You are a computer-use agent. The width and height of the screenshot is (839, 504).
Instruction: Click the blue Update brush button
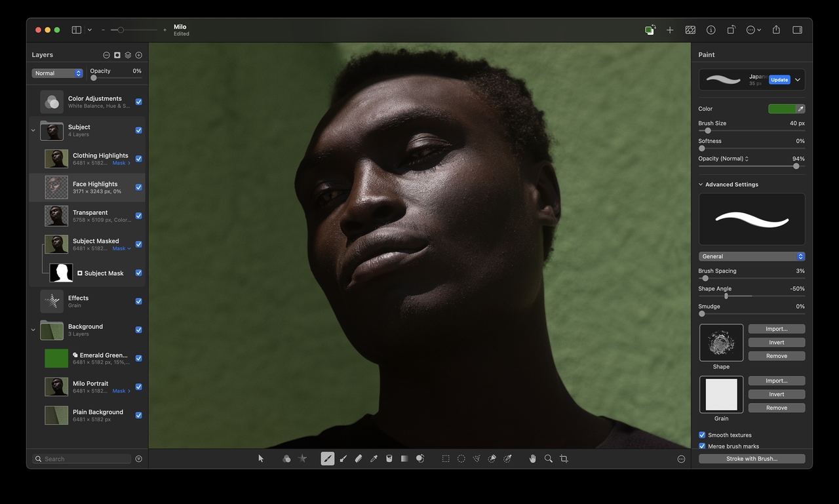click(x=779, y=80)
